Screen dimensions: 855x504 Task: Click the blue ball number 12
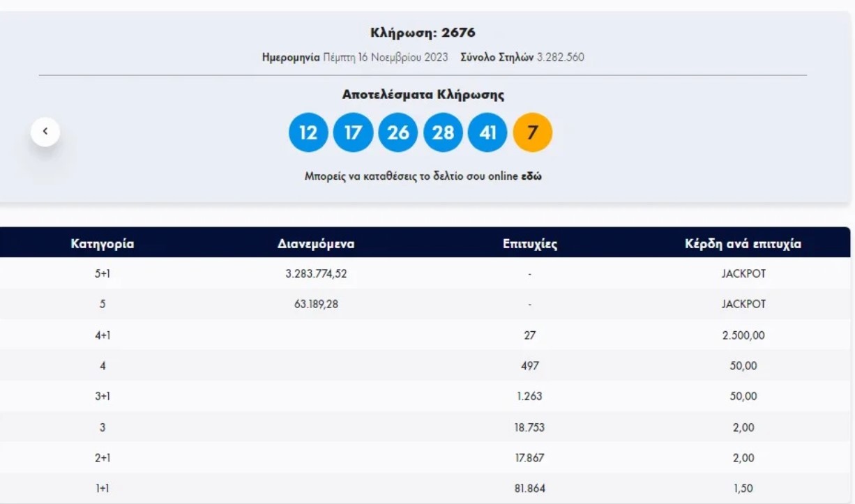pyautogui.click(x=308, y=132)
